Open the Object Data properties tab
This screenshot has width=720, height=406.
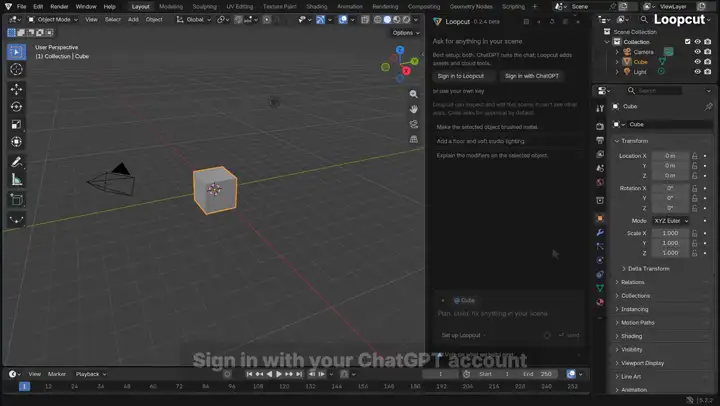600,288
